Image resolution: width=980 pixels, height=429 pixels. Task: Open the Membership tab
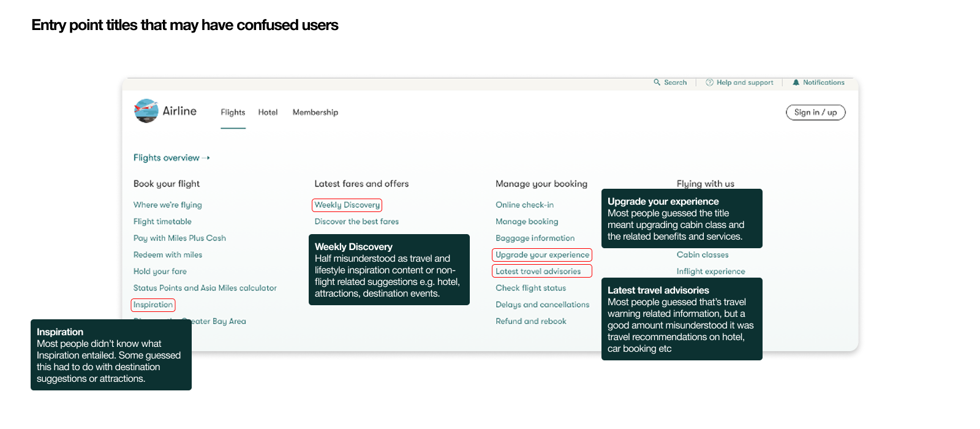(315, 112)
